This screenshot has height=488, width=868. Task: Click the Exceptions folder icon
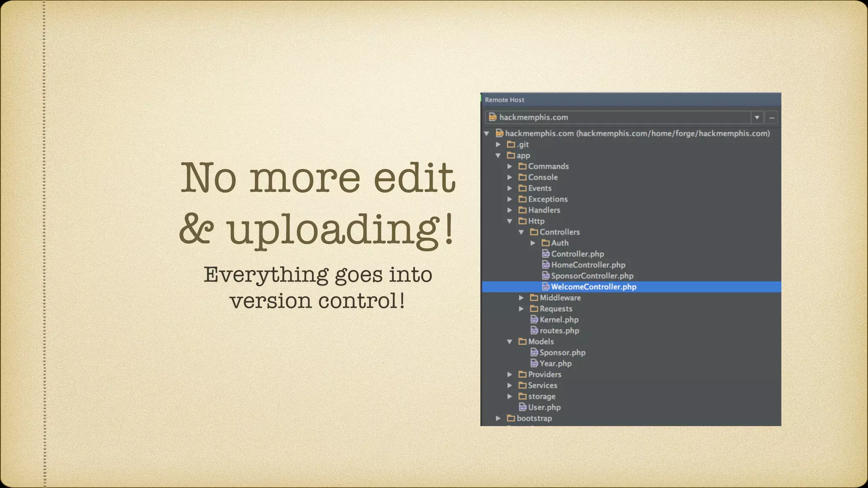click(x=523, y=199)
